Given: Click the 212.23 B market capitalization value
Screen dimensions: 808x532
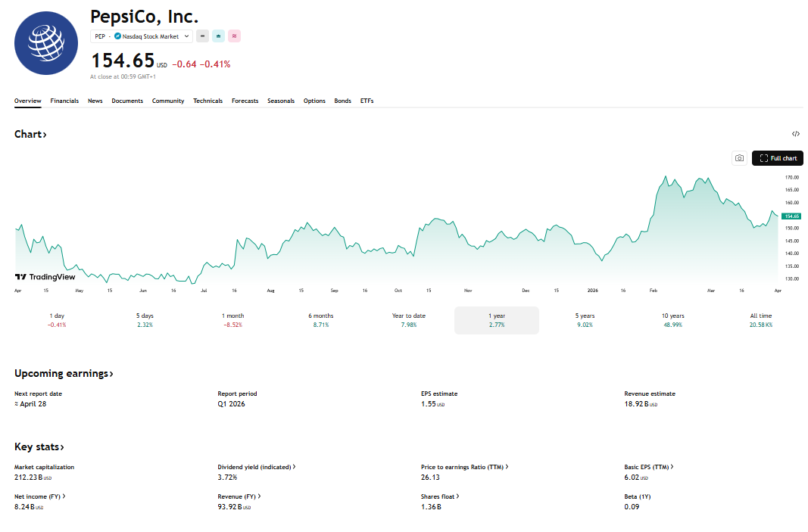Looking at the screenshot, I should point(33,478).
